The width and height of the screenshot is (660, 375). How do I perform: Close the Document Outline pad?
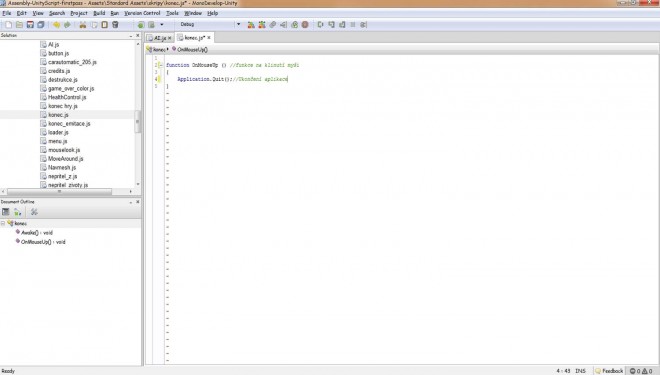tap(138, 202)
